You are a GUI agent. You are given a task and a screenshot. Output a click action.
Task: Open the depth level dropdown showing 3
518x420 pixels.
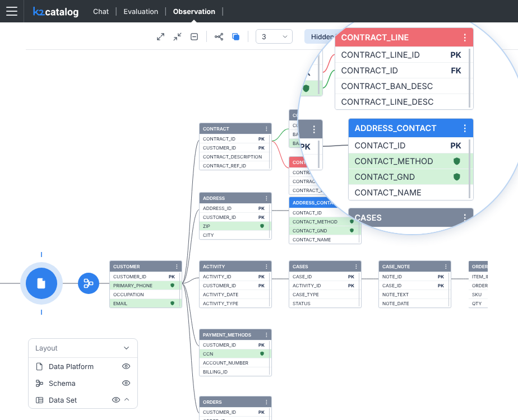[x=274, y=36]
